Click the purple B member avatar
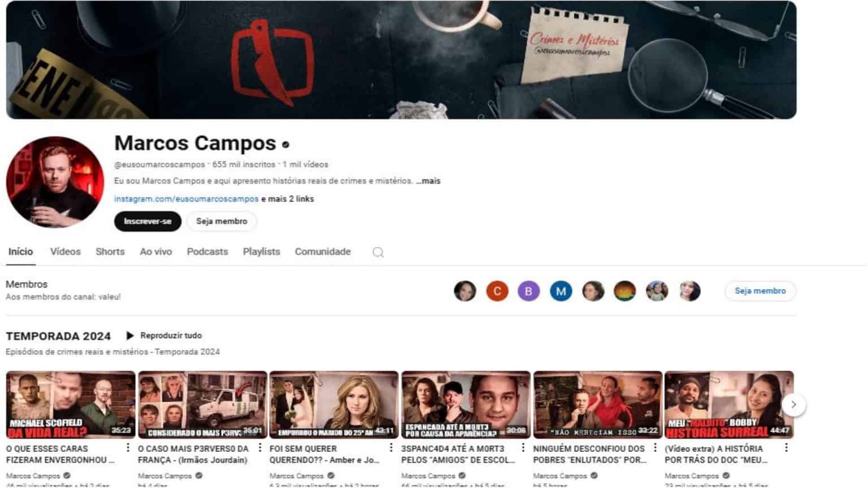The width and height of the screenshot is (868, 488). [528, 291]
